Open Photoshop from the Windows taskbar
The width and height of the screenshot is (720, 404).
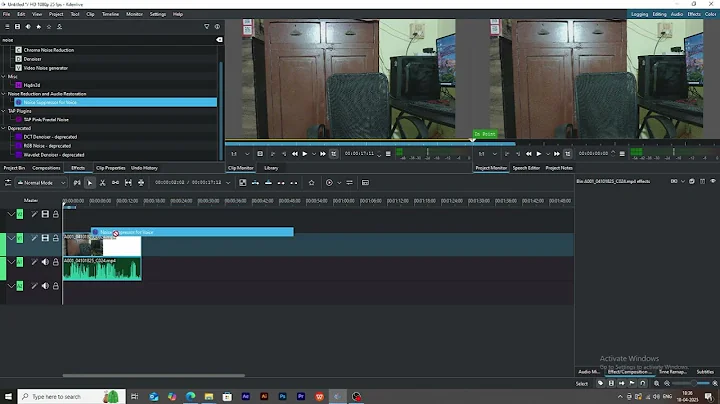[282, 397]
